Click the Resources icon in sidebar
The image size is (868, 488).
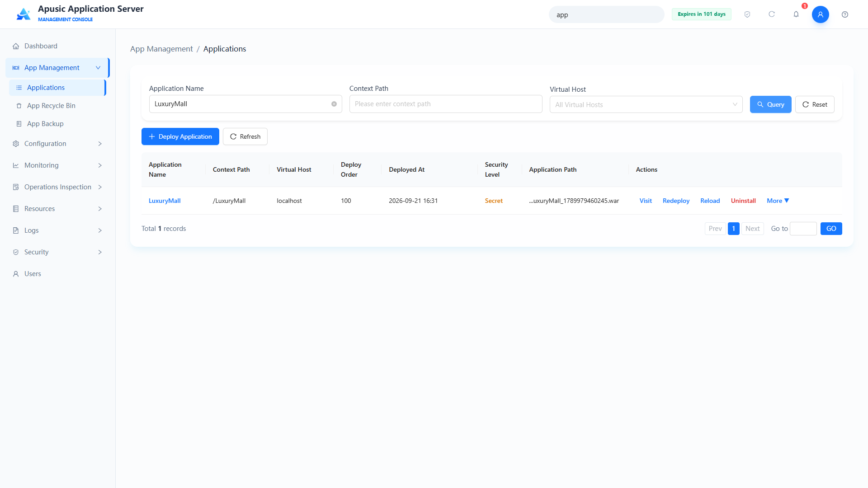[16, 209]
